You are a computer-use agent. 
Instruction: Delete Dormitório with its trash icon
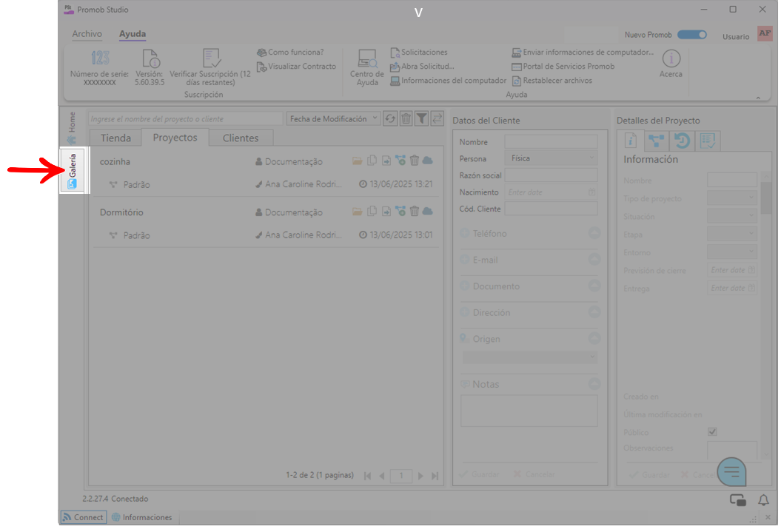[x=415, y=212]
